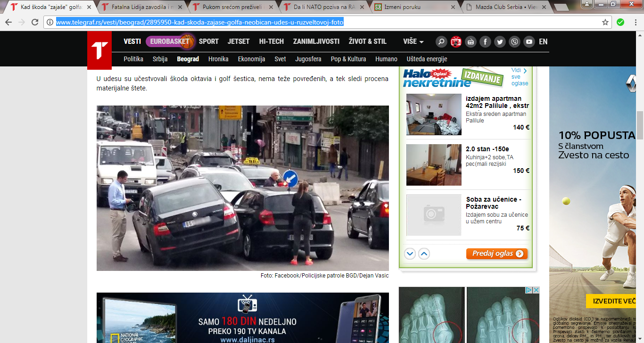Screen dimensions: 644x343
Task: Bookmark this page with the star icon
Action: [605, 22]
